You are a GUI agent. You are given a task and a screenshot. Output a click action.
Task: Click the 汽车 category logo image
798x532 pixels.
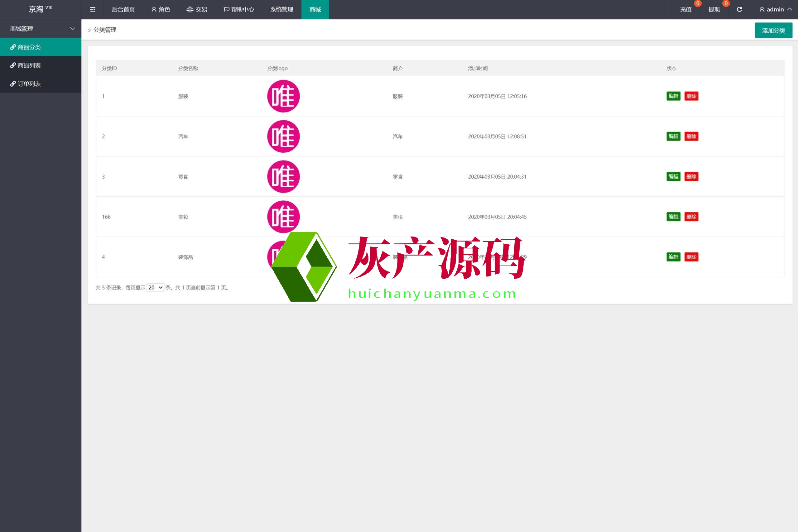(283, 137)
